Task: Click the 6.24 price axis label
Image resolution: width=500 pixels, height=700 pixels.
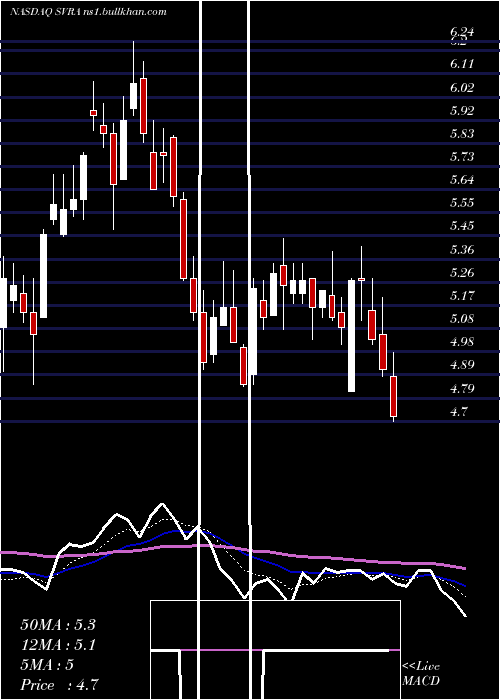Action: point(462,31)
